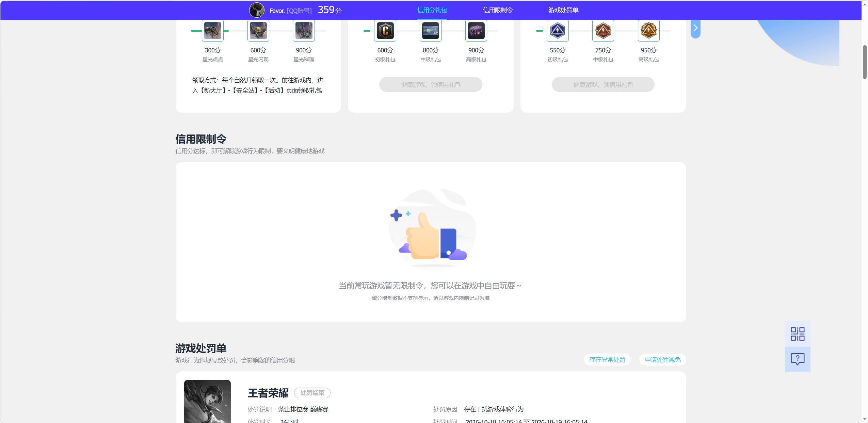The height and width of the screenshot is (423, 868).
Task: Click the 存在异常处罚 link
Action: point(607,360)
